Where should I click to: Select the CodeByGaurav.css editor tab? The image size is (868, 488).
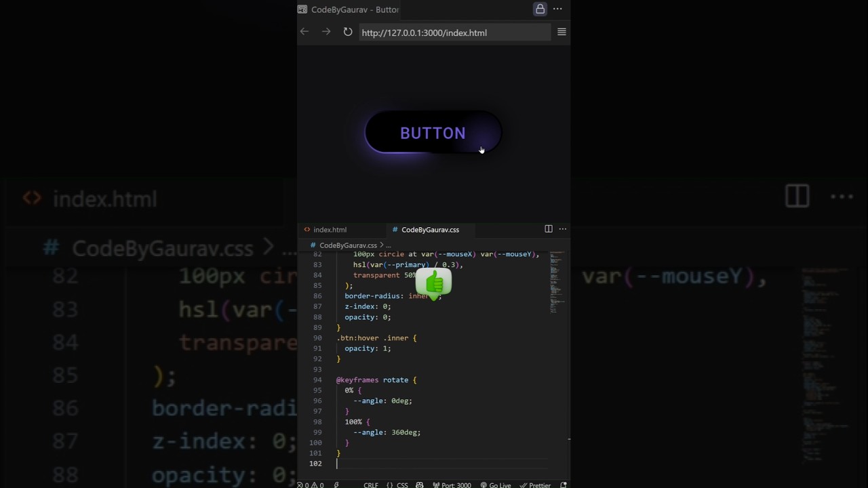point(429,230)
